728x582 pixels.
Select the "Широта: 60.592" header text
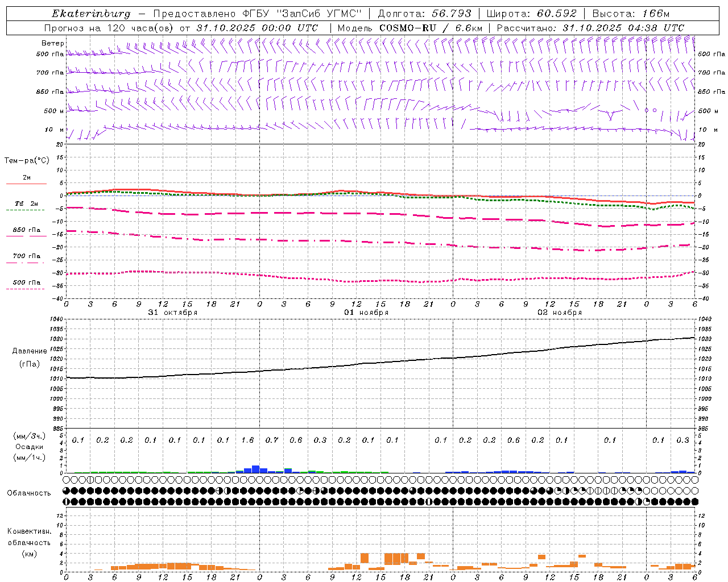tap(531, 14)
